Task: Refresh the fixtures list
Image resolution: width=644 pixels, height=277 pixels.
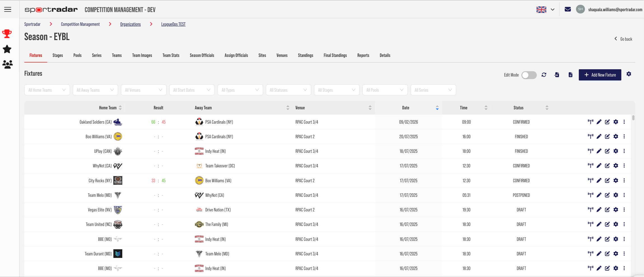Action: (x=544, y=75)
